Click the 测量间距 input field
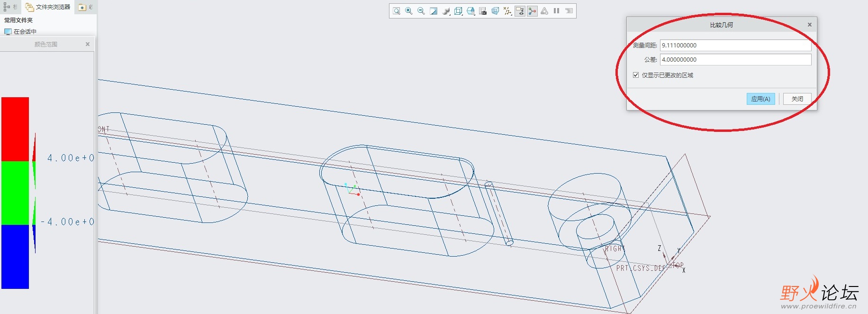The width and height of the screenshot is (868, 314). pyautogui.click(x=735, y=46)
